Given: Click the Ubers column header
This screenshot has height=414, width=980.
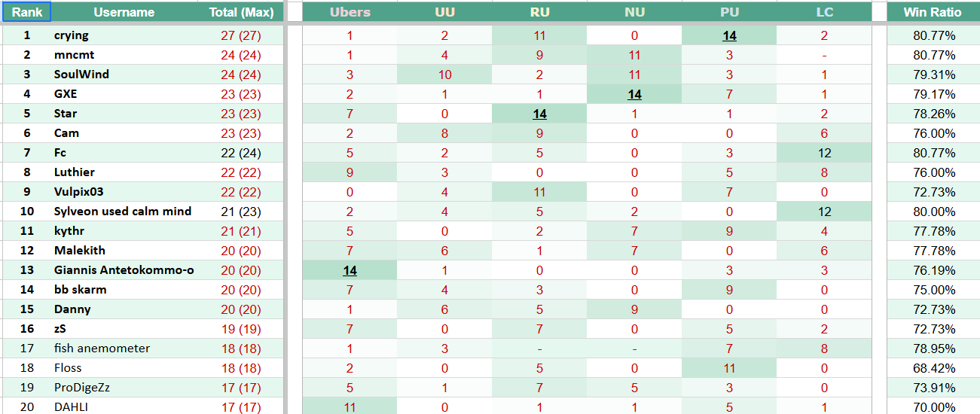Looking at the screenshot, I should pyautogui.click(x=350, y=12).
